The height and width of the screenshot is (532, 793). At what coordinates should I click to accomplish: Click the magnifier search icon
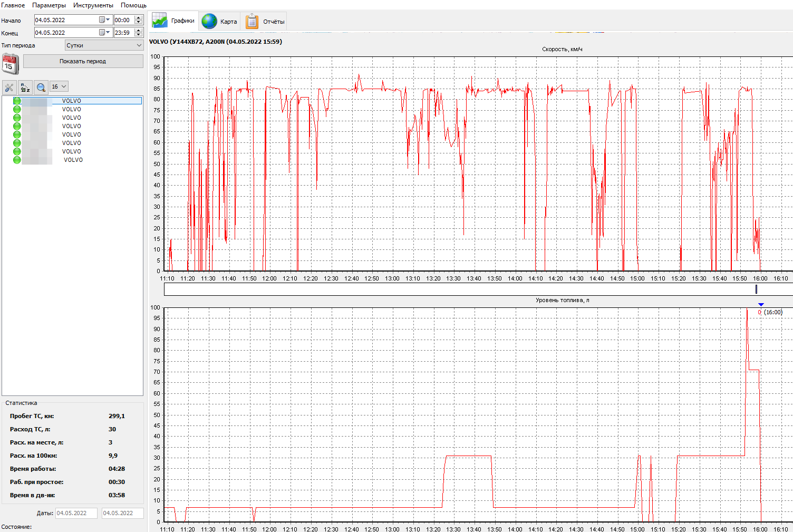point(41,87)
